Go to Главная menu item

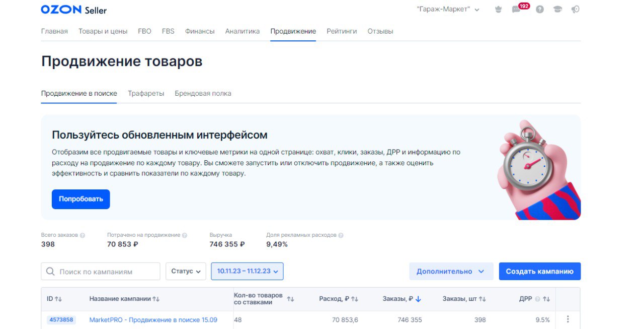[x=54, y=31]
